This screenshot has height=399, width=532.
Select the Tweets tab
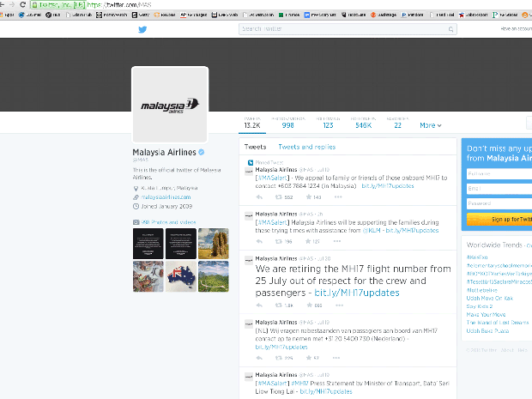(x=255, y=147)
